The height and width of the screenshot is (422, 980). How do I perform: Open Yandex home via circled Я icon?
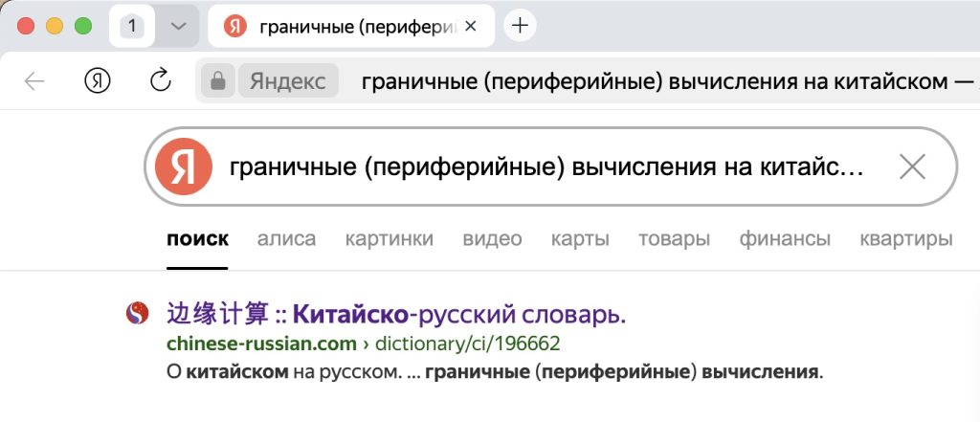98,80
